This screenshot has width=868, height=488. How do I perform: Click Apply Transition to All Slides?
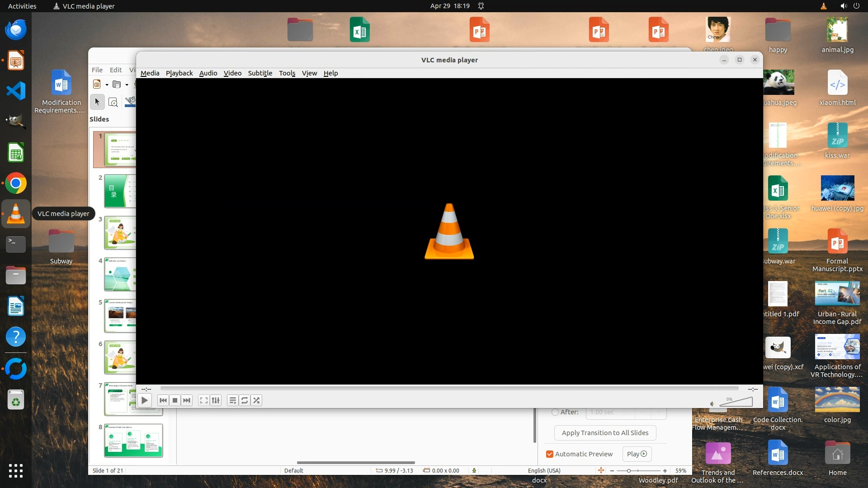[605, 433]
